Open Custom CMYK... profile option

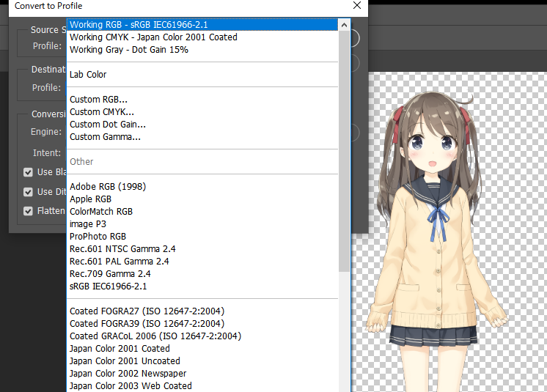[x=102, y=112]
